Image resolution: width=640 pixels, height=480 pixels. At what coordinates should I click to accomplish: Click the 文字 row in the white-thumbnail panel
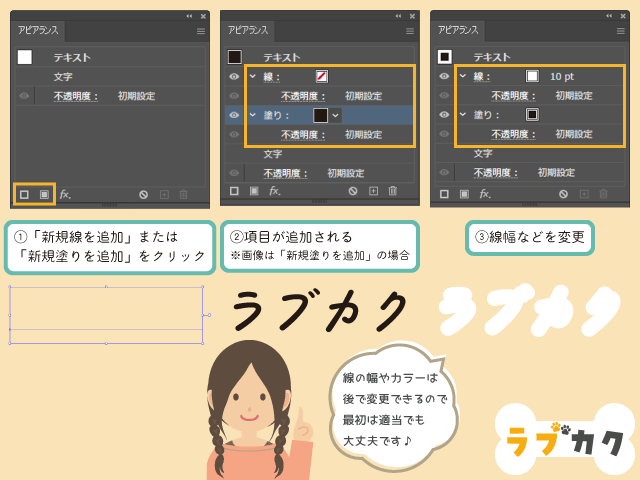tap(110, 77)
